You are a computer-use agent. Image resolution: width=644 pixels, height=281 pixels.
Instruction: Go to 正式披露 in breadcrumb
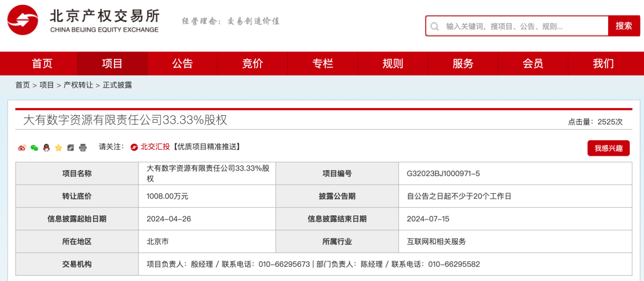117,85
